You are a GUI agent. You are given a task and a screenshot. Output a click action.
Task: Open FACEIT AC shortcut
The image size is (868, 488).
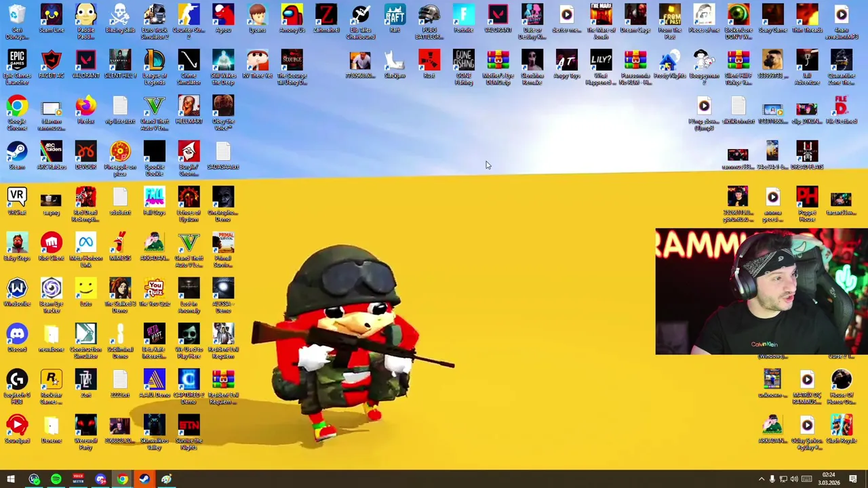pos(52,64)
